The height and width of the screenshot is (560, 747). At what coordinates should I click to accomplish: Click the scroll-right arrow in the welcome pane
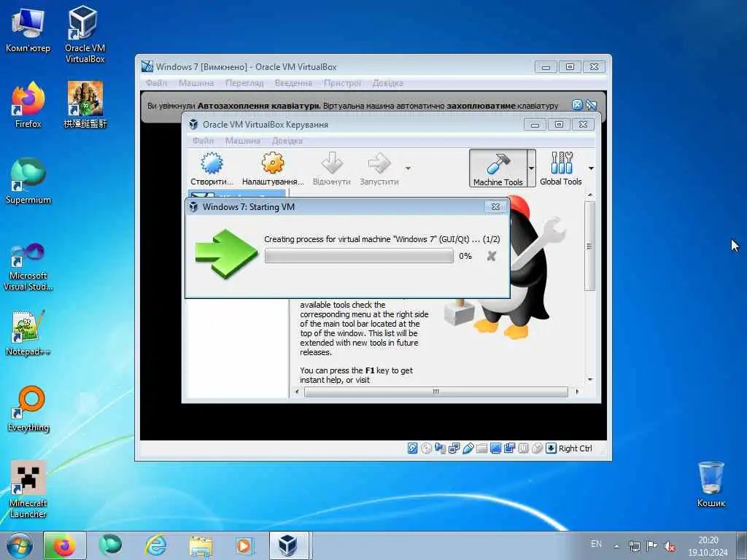(x=577, y=392)
